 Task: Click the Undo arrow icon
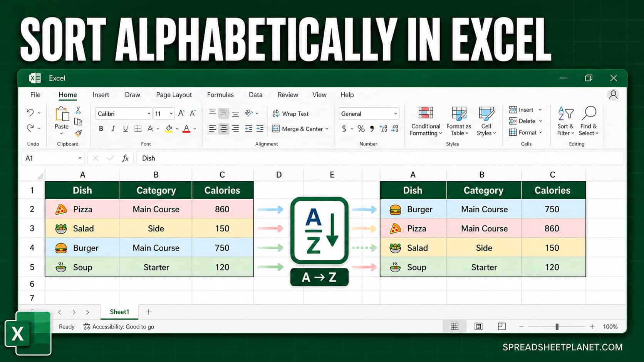(30, 113)
